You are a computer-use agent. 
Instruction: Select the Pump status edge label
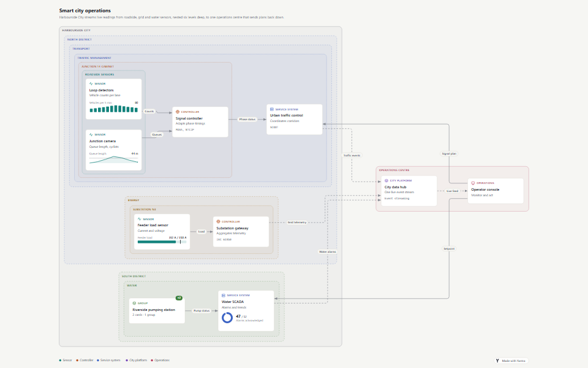[x=202, y=310]
